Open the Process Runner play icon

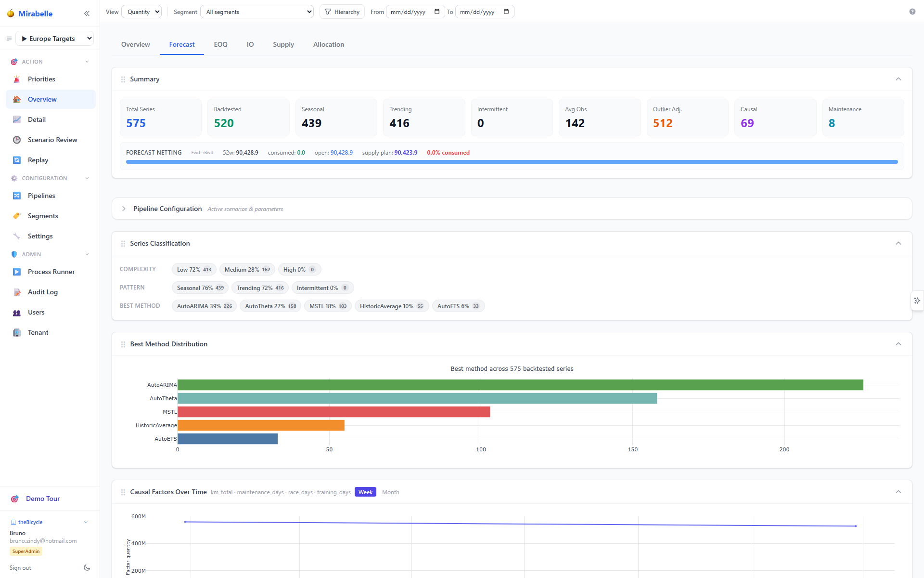pos(17,272)
